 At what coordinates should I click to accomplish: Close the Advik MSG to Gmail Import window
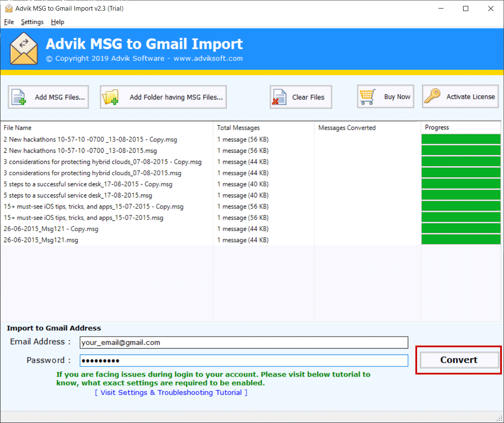[490, 9]
